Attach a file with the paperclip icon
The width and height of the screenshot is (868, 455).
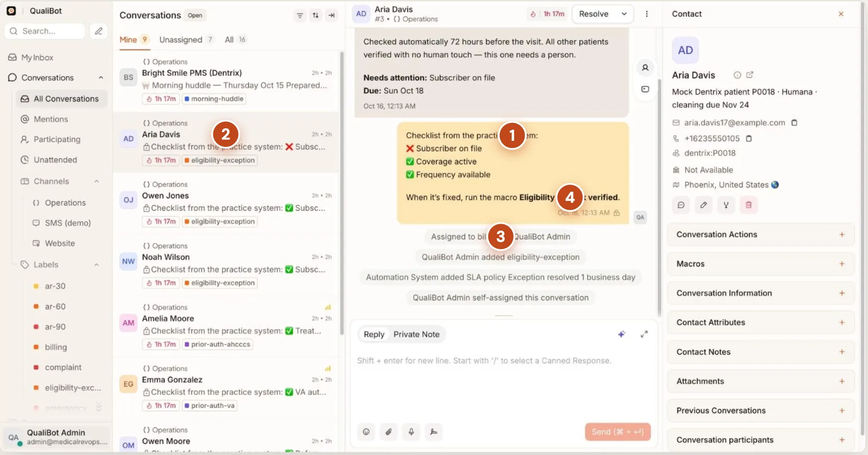[389, 432]
